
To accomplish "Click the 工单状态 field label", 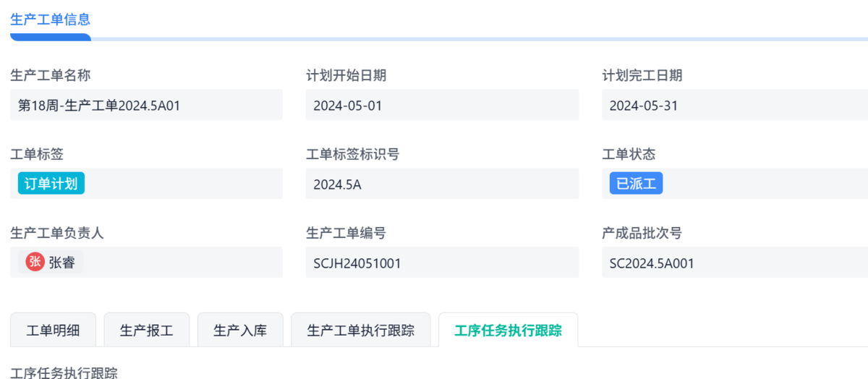I will tap(629, 154).
